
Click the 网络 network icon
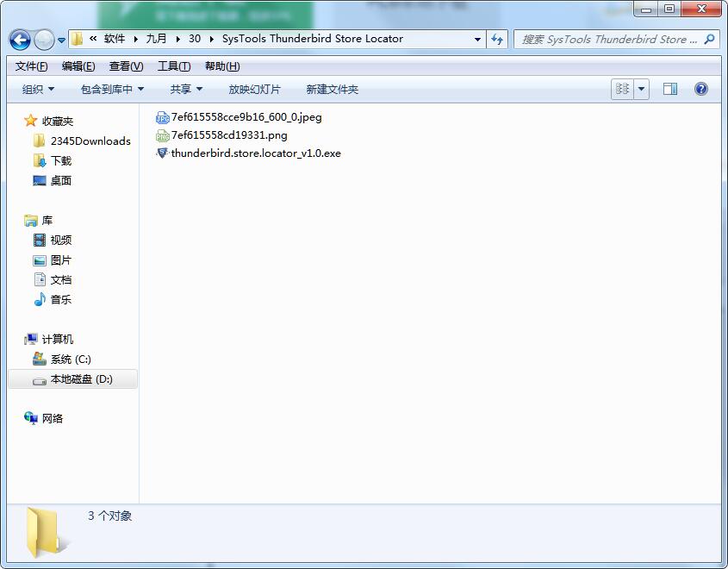(31, 418)
